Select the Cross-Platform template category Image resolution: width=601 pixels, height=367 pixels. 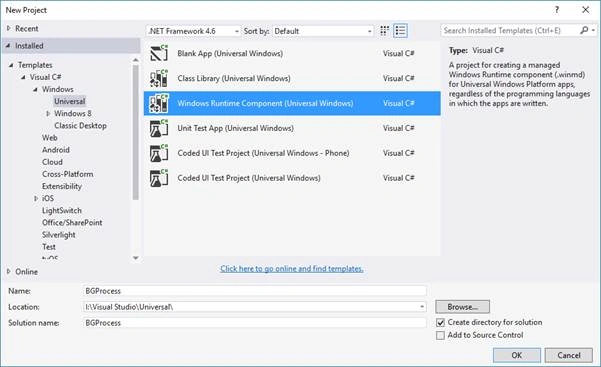(x=67, y=174)
